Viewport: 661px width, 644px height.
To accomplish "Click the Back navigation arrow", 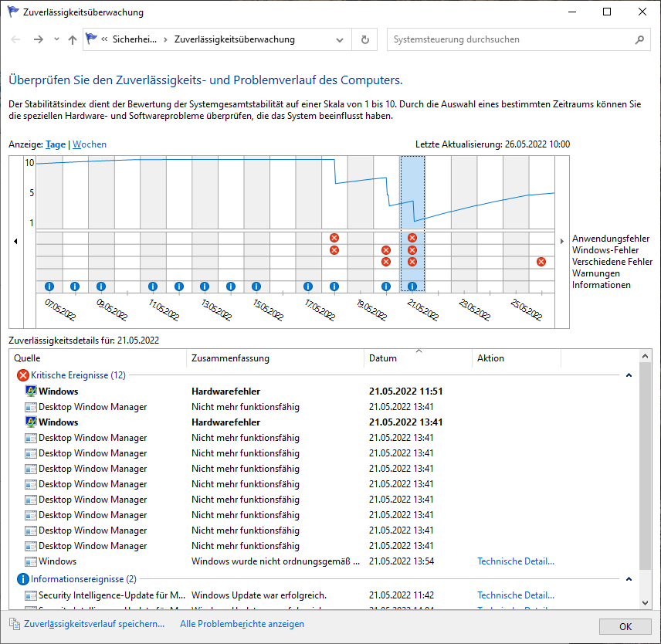I will [x=15, y=39].
